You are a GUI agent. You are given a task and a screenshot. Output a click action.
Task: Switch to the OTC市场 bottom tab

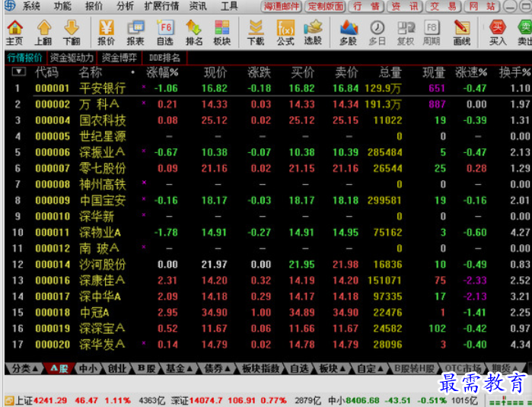[463, 368]
